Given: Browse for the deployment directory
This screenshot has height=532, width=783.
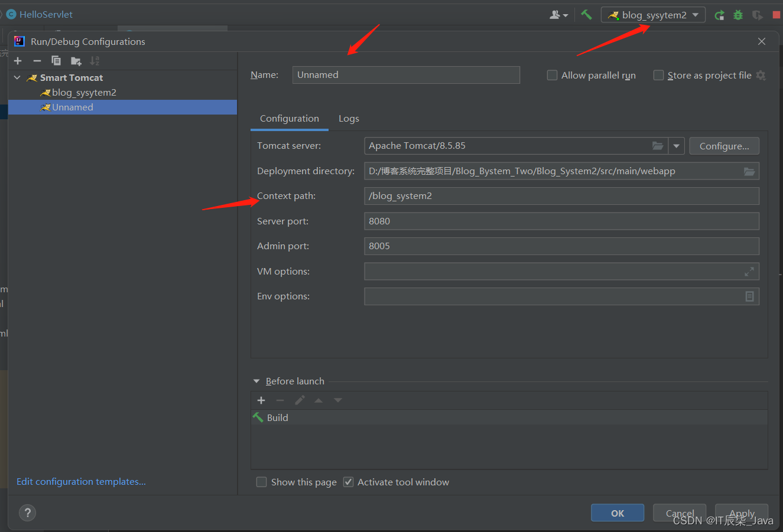Looking at the screenshot, I should click(749, 171).
